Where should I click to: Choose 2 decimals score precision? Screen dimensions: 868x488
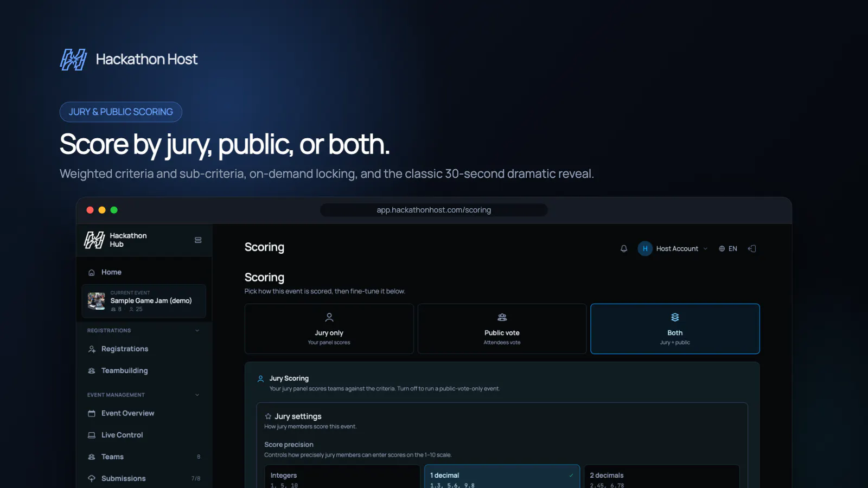(x=662, y=477)
